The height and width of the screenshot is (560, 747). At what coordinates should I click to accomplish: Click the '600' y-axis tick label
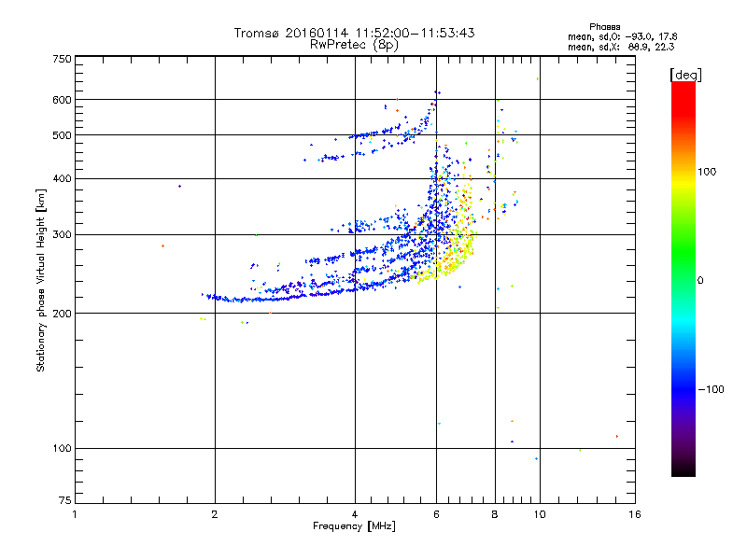[x=62, y=100]
